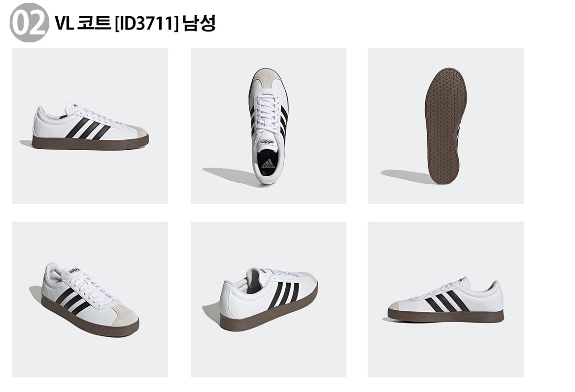Click the white laces on the angled front shoe
Viewport: 575px width, 392px height.
point(88,287)
